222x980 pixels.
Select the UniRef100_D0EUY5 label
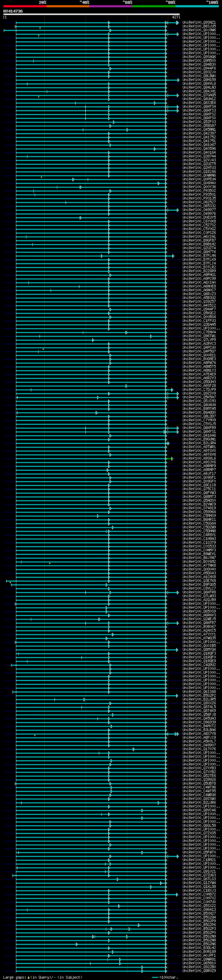pyautogui.click(x=199, y=218)
